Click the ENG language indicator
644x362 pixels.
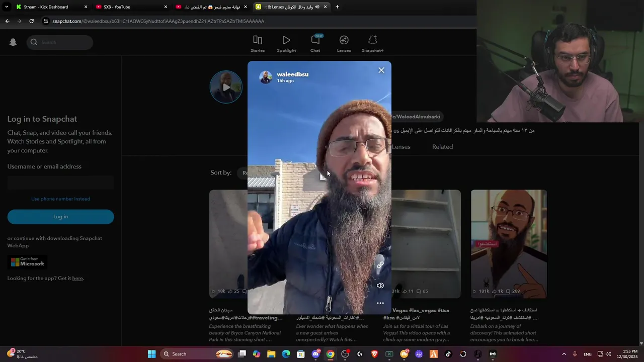[x=588, y=354]
